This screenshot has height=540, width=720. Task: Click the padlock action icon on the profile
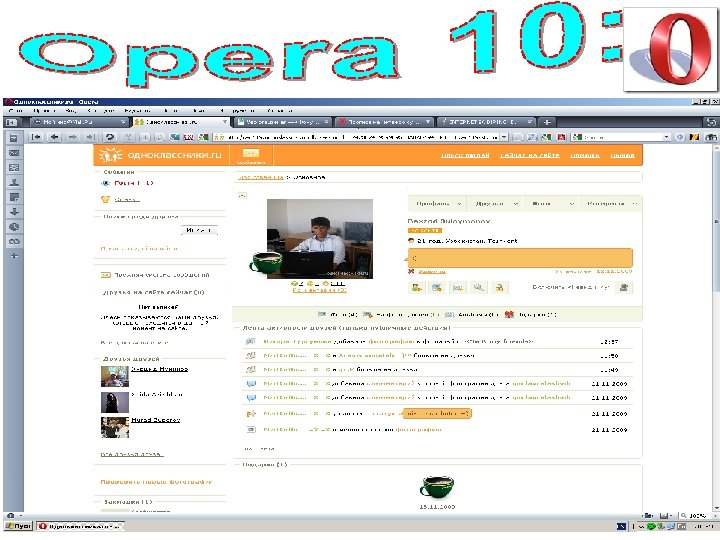(499, 287)
